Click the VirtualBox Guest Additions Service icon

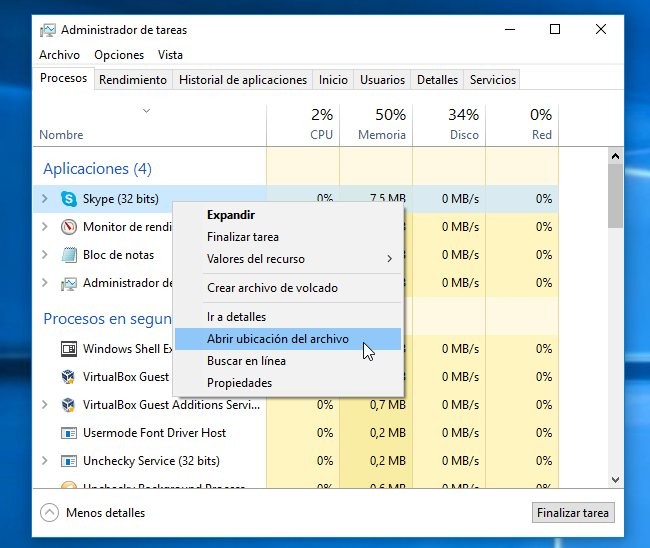(x=69, y=405)
